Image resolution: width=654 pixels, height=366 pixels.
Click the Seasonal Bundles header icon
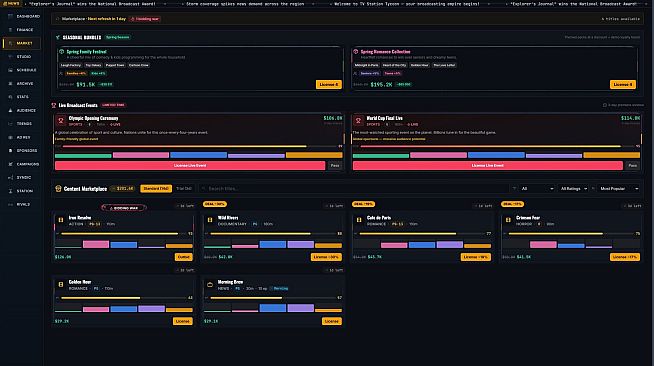tap(58, 38)
